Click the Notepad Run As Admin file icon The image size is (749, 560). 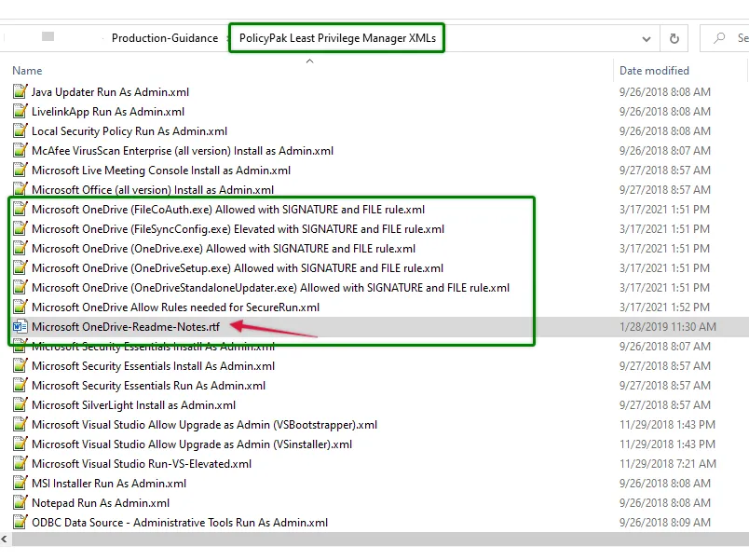coord(20,503)
